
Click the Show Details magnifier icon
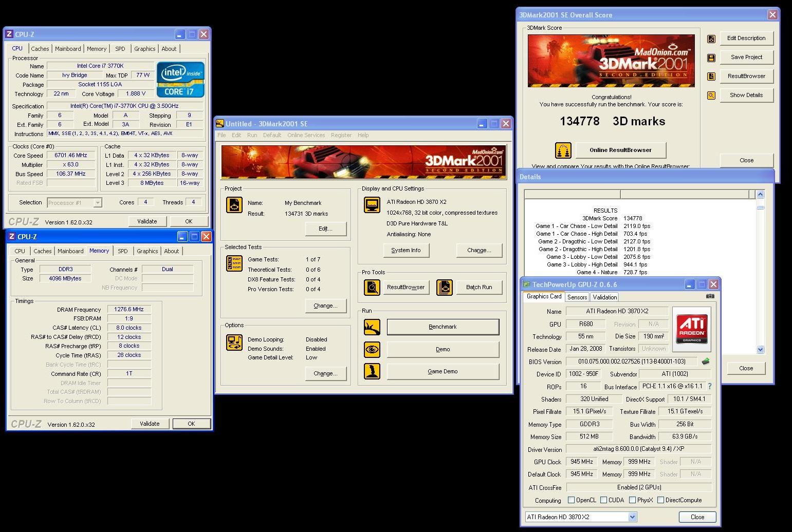pyautogui.click(x=711, y=96)
